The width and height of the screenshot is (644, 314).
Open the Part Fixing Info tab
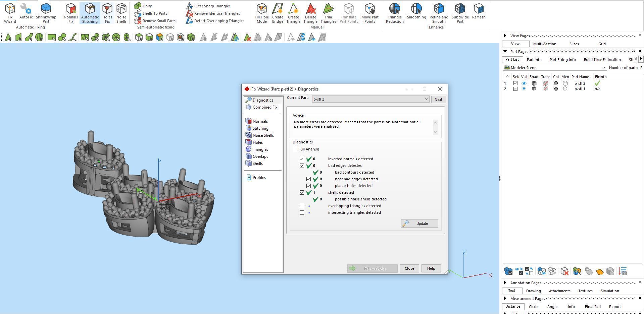pyautogui.click(x=563, y=60)
